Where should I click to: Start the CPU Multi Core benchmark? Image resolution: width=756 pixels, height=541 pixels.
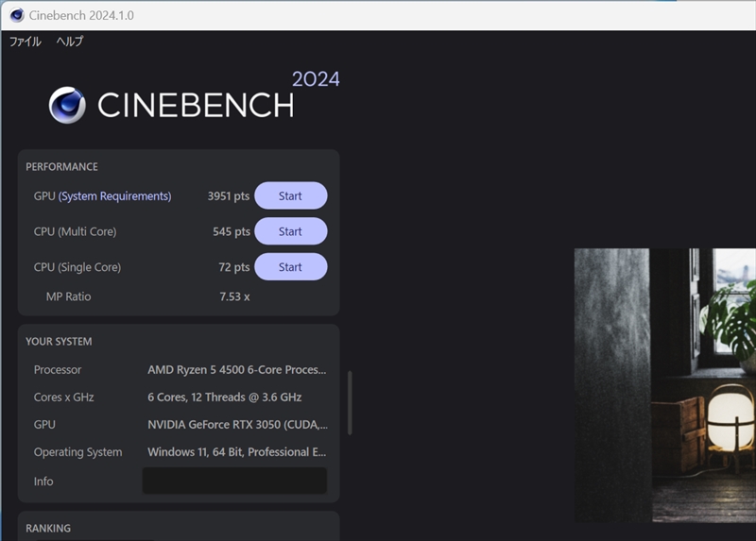291,231
